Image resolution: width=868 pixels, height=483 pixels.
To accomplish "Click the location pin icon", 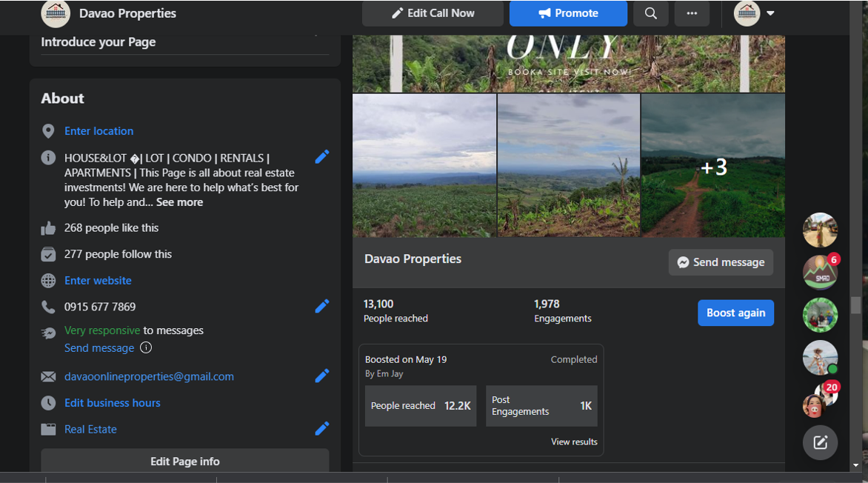I will [48, 131].
